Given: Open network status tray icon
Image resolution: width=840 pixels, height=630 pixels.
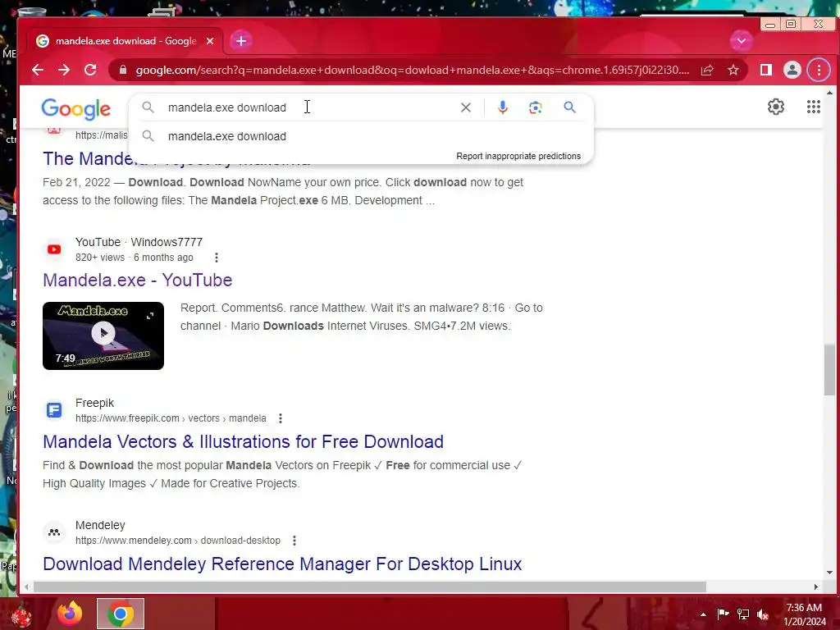Looking at the screenshot, I should tap(743, 614).
